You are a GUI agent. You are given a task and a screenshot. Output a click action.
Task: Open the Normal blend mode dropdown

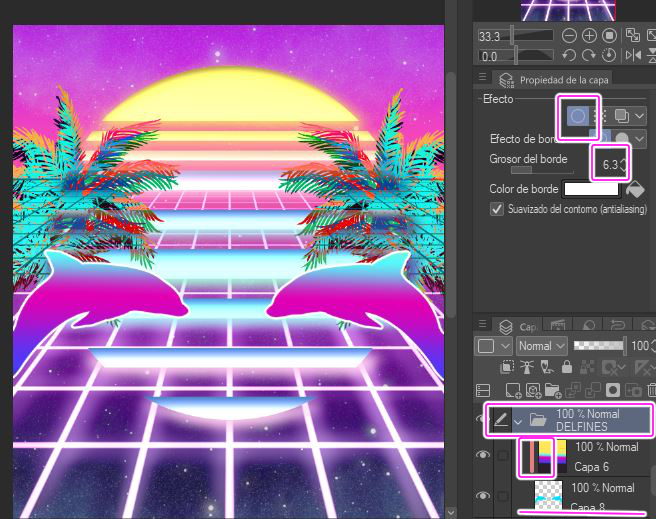(x=542, y=346)
